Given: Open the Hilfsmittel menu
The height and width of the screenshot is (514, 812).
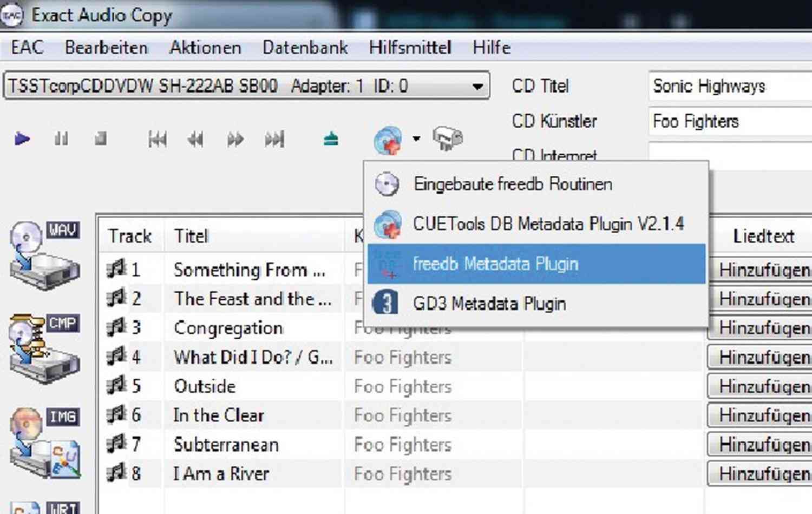Looking at the screenshot, I should (410, 48).
